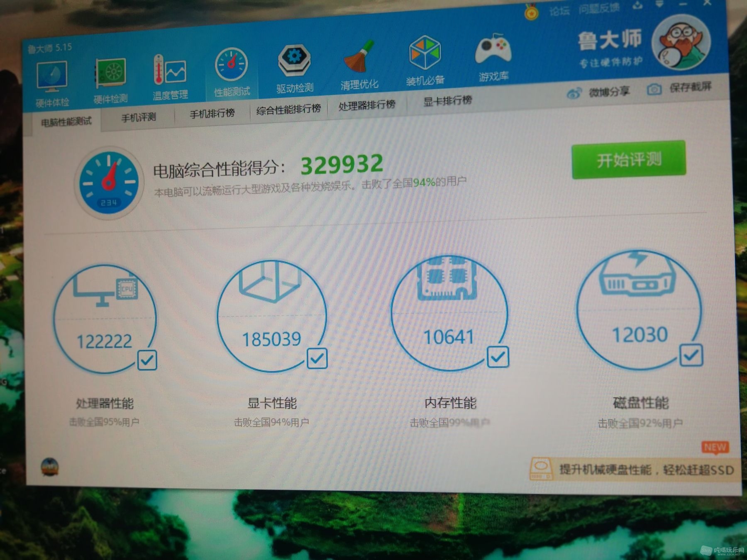Select the 性能测试 performance test icon
The height and width of the screenshot is (560, 747).
click(x=231, y=65)
